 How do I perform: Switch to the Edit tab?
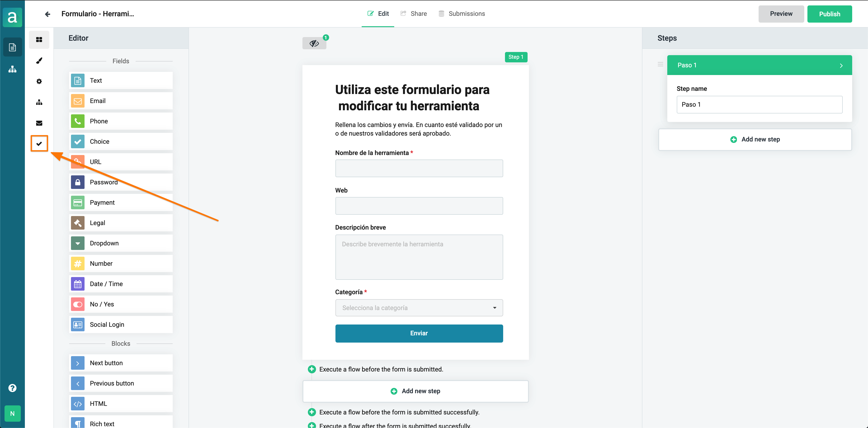coord(378,14)
